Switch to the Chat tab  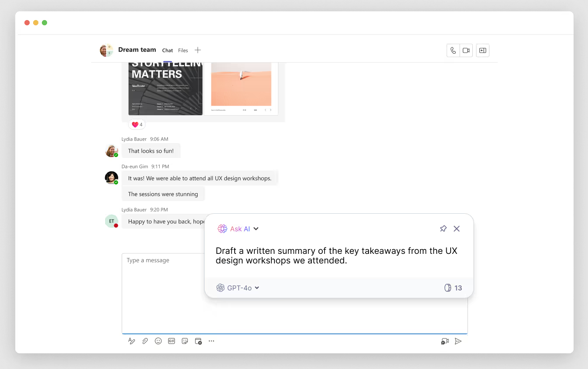click(x=168, y=51)
